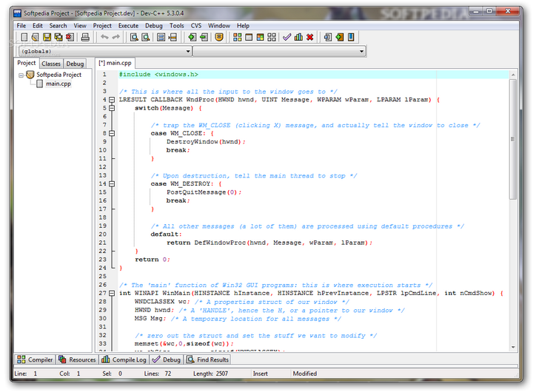Click the Save All stacked floppies icon
This screenshot has height=392, width=533.
58,37
